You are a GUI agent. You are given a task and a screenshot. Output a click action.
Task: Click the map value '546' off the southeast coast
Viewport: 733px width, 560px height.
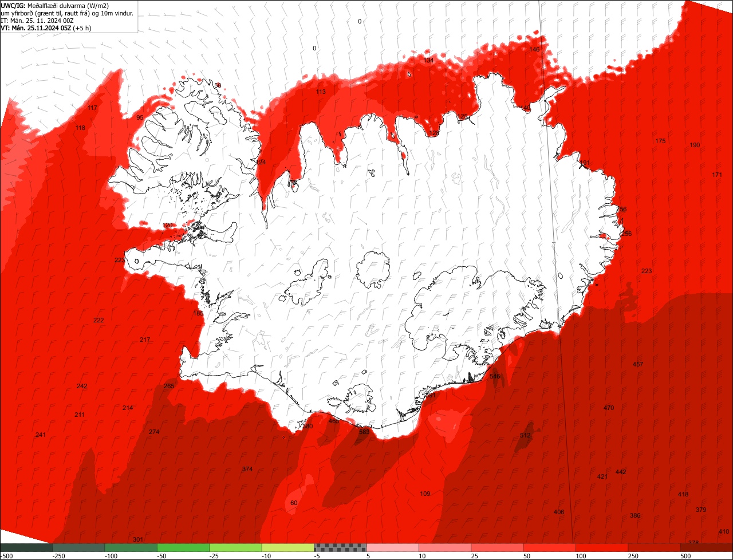(x=495, y=376)
